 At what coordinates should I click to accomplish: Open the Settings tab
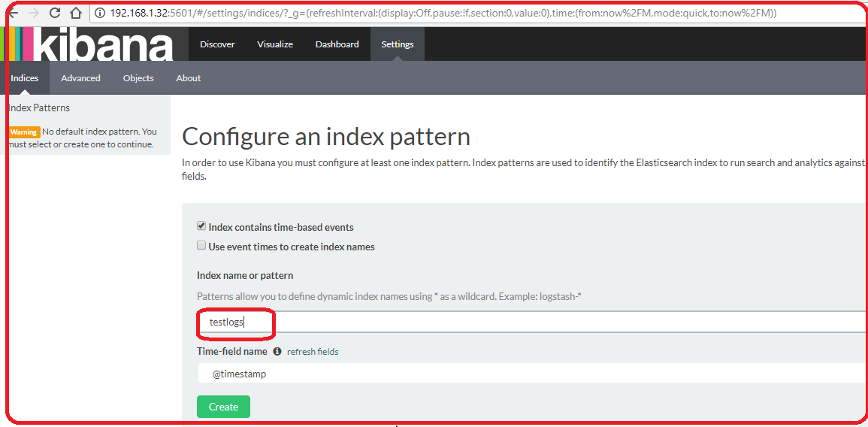[398, 44]
